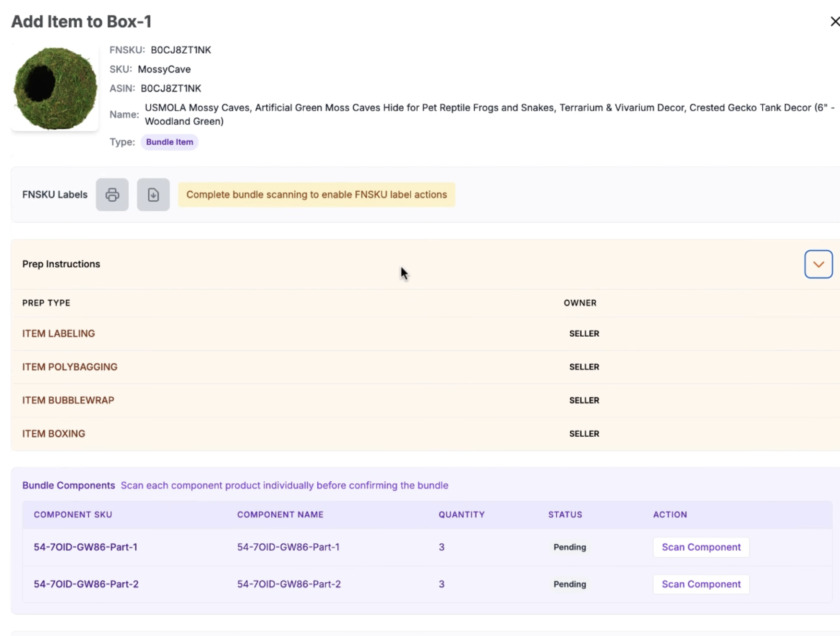Click the Pending status for Part-2
This screenshot has height=636, width=840.
click(569, 584)
